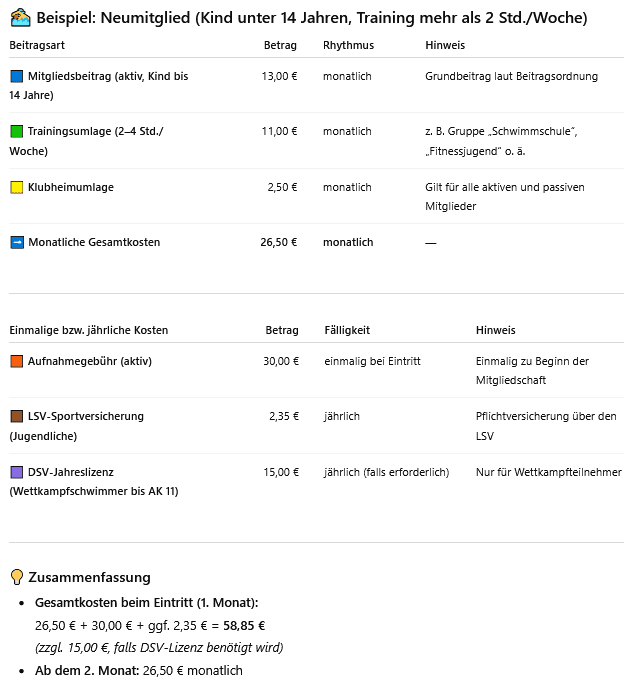Click the 'Nur für Wettkampfteilnehmer' note

pos(549,472)
